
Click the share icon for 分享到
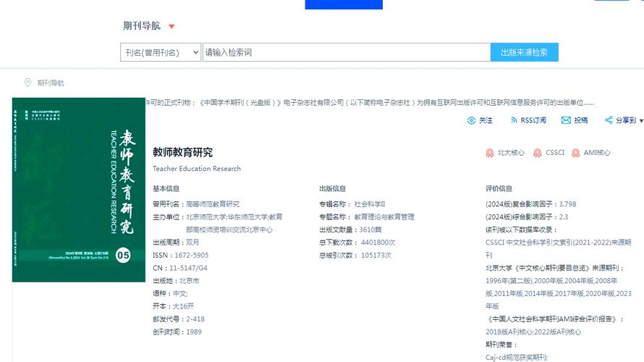(609, 120)
